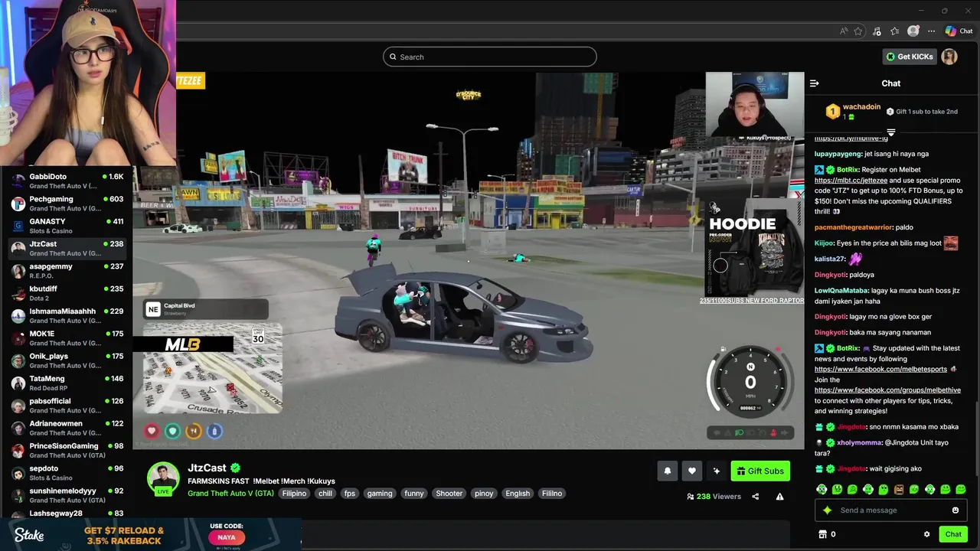The height and width of the screenshot is (551, 980).
Task: Open mlbt.cc/jettezee link in chat
Action: coord(851,181)
